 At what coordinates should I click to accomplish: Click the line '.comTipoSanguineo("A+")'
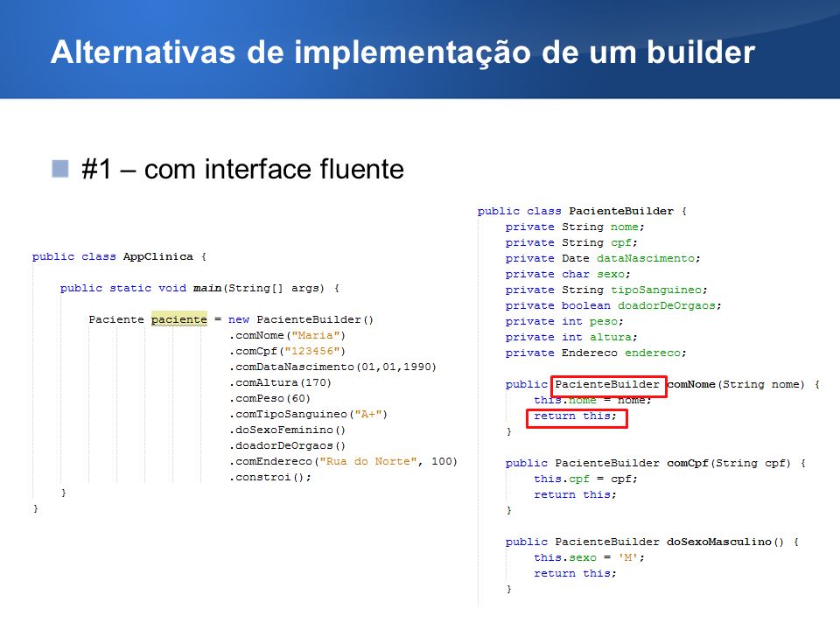click(x=309, y=414)
